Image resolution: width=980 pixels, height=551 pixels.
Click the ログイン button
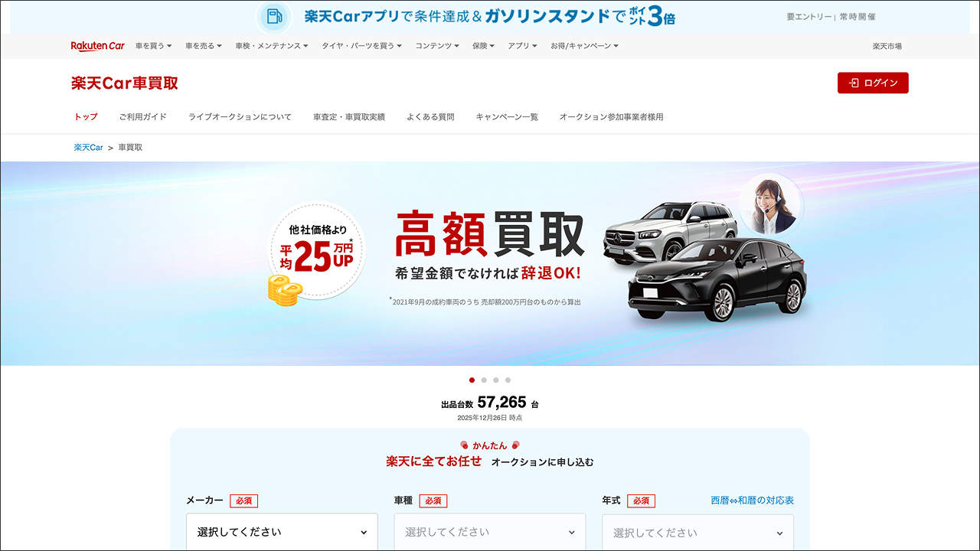pyautogui.click(x=873, y=83)
